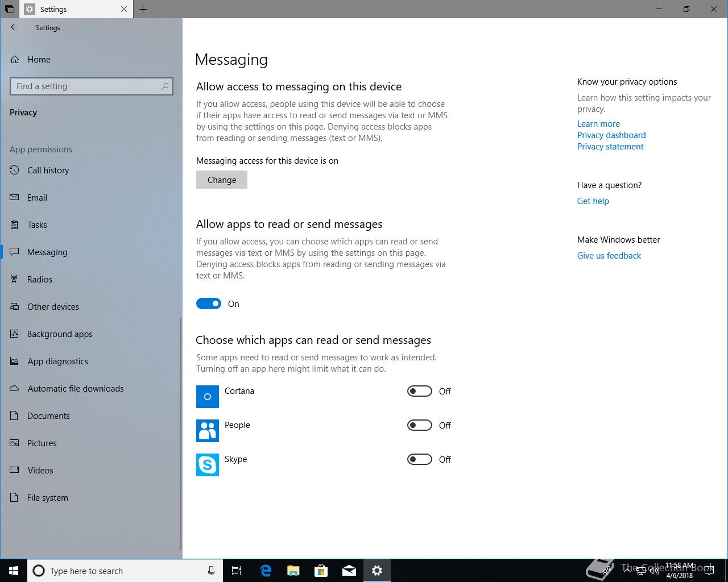Click the Other devices icon
This screenshot has height=582, width=728.
(x=15, y=307)
